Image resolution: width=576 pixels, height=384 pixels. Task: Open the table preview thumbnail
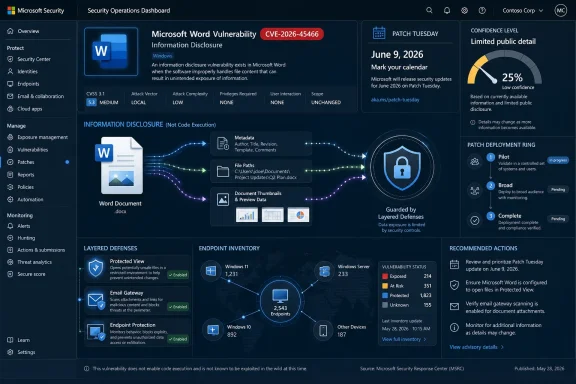pyautogui.click(x=273, y=215)
